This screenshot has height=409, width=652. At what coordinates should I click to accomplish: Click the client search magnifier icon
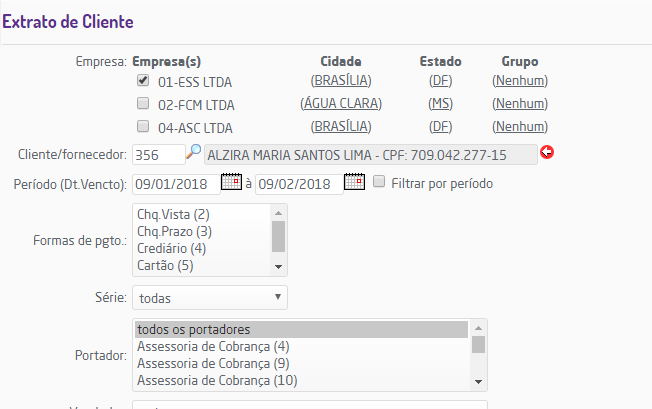pyautogui.click(x=194, y=152)
